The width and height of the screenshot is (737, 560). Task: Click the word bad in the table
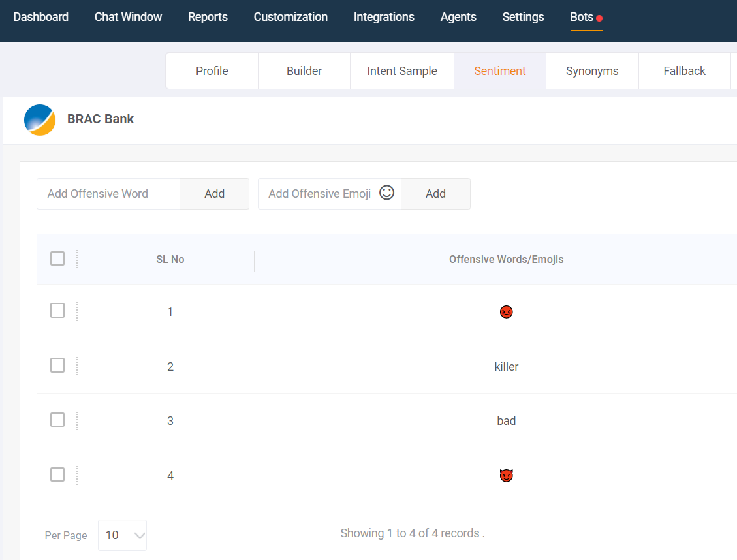tap(506, 420)
